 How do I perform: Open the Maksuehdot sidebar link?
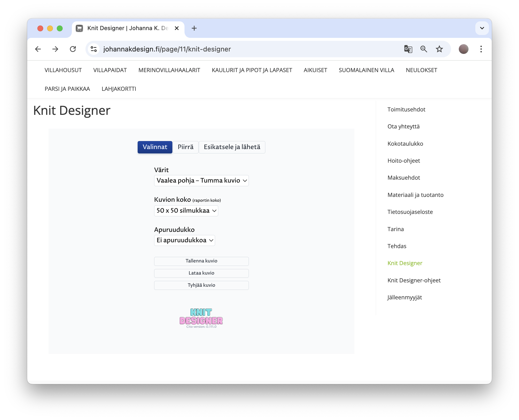[404, 178]
